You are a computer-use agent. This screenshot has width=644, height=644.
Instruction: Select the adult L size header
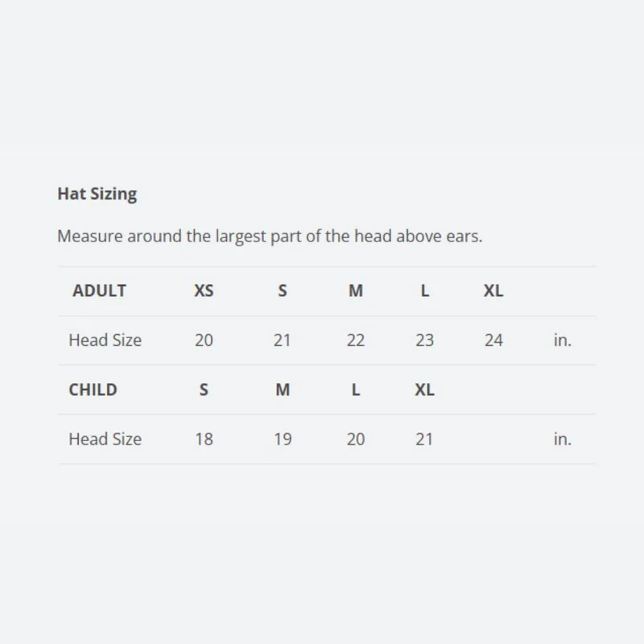click(x=425, y=291)
